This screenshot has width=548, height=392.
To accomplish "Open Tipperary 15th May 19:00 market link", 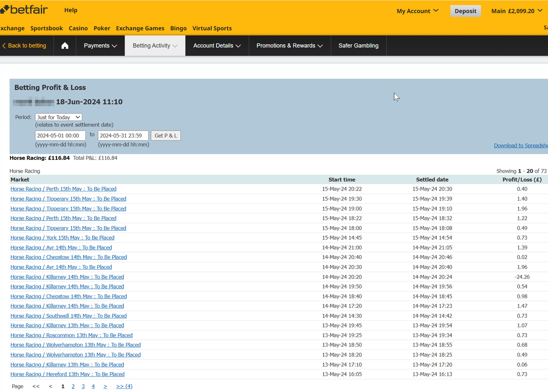I will pos(68,209).
